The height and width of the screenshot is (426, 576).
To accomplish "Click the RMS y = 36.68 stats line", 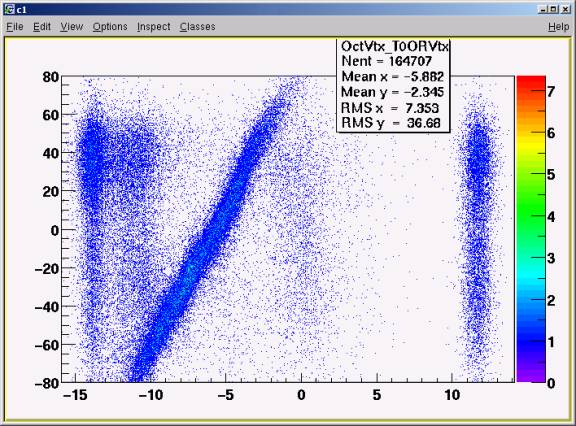I will pyautogui.click(x=390, y=123).
